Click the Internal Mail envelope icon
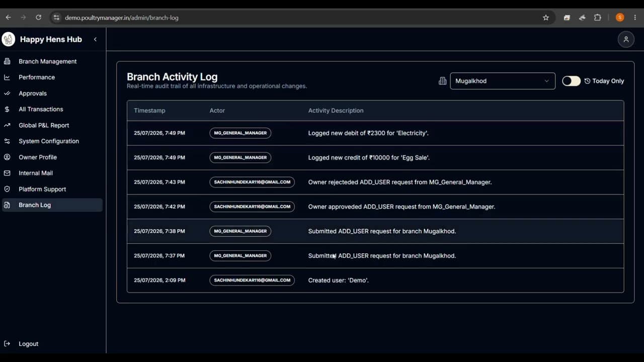 coord(7,173)
